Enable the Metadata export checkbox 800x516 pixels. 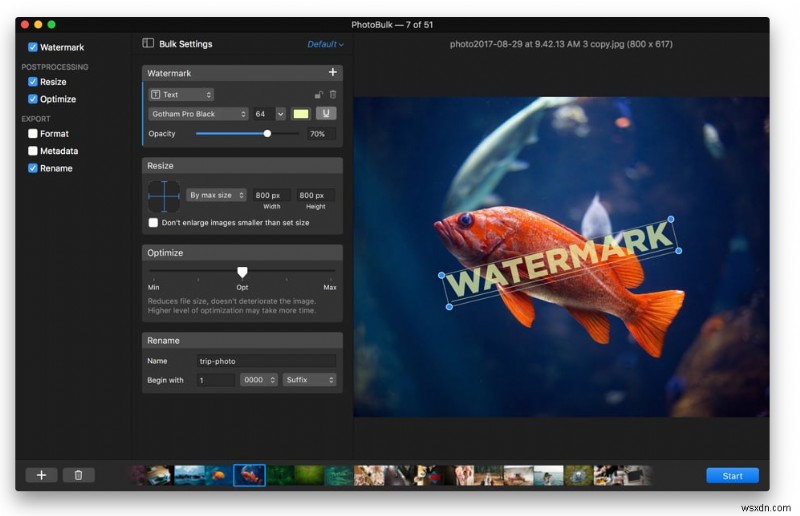33,151
